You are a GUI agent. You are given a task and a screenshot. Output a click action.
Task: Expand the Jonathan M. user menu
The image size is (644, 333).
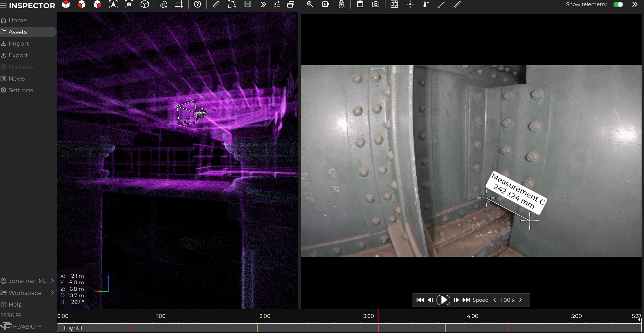pos(52,281)
